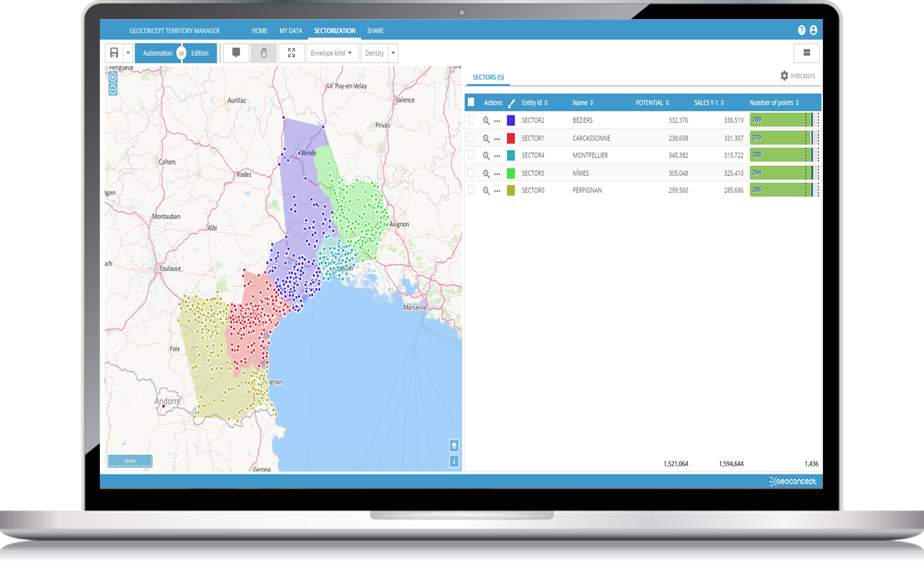Sort by Name column
This screenshot has width=924, height=570.
point(583,103)
